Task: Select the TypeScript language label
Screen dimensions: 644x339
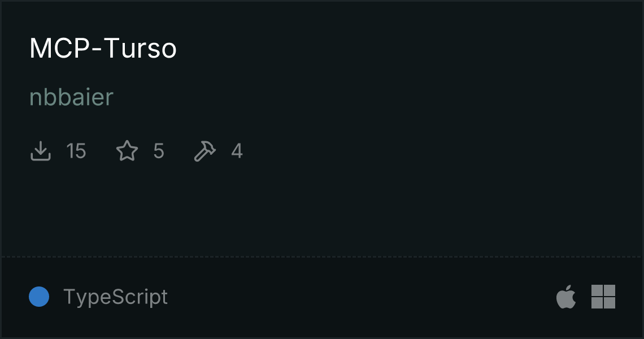Action: point(115,297)
